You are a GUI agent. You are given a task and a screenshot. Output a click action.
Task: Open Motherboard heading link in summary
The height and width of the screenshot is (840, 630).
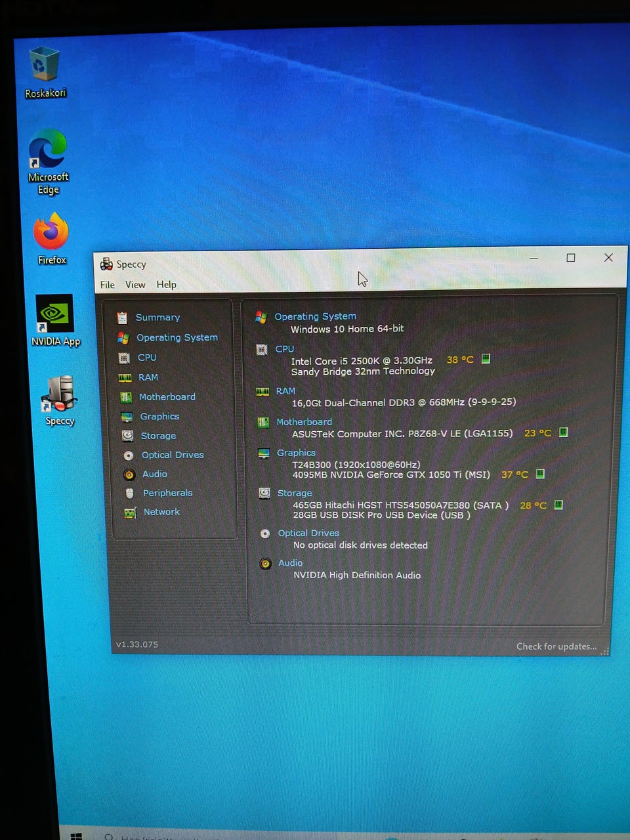click(304, 422)
